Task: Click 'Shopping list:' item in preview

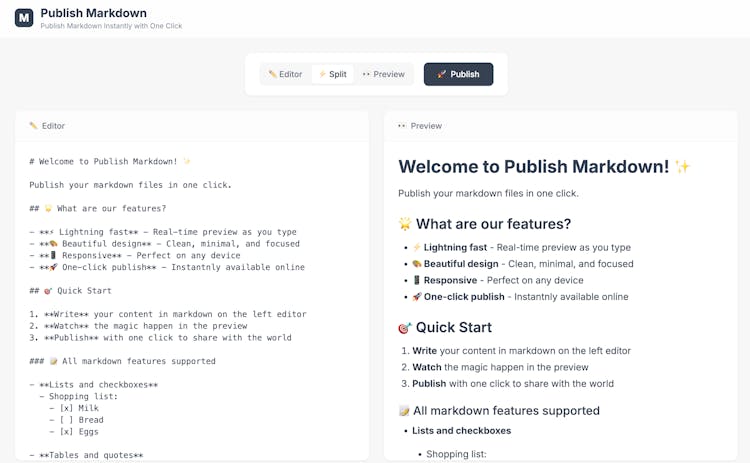Action: point(456,454)
